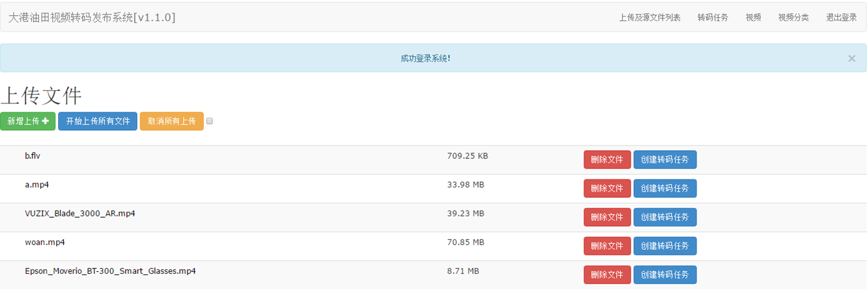This screenshot has height=293, width=868.
Task: Create transcoding task for VUZIX_Blade_3000_AR.mp4
Action: click(665, 217)
